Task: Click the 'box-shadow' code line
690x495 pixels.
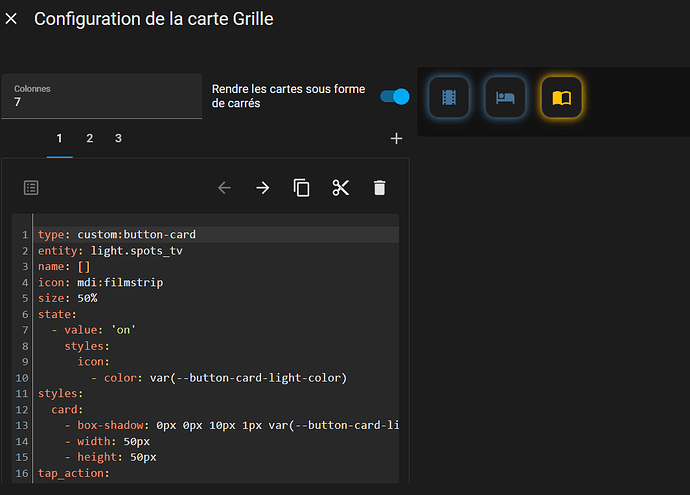Action: [x=231, y=425]
